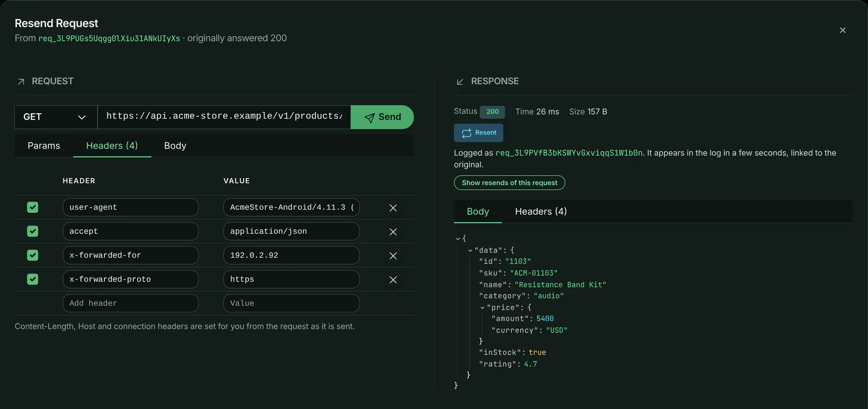Click the "ACM-01103" sku value
Image resolution: width=868 pixels, height=409 pixels.
[x=534, y=273]
